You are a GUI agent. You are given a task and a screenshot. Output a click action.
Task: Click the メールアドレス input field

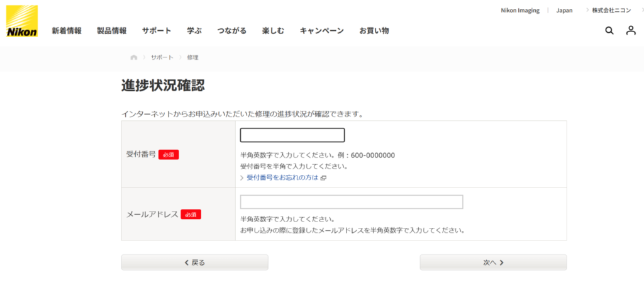click(x=352, y=202)
